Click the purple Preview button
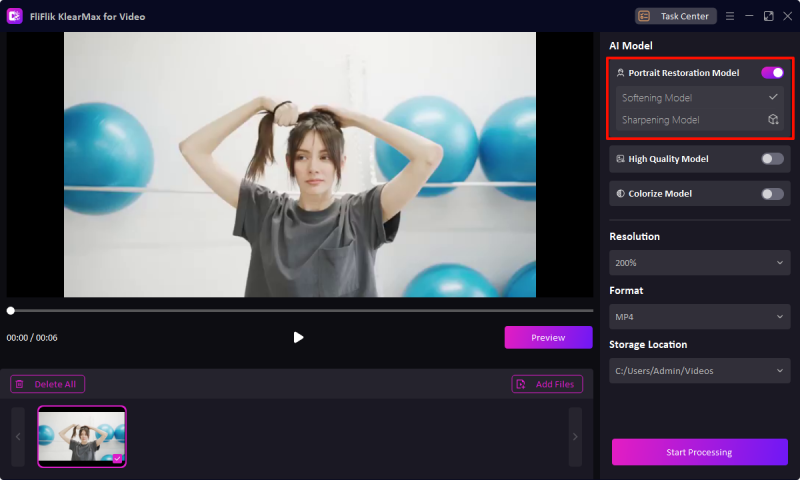Viewport: 800px width, 480px height. point(548,338)
